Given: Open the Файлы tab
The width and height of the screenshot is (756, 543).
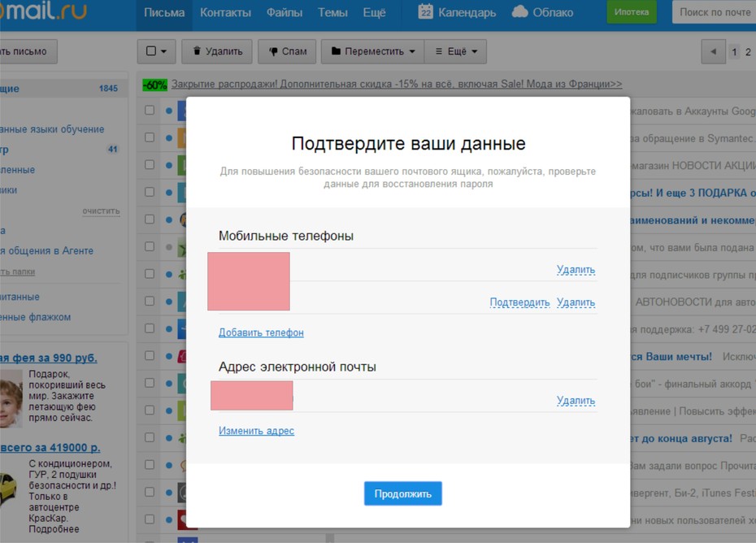Looking at the screenshot, I should click(285, 12).
